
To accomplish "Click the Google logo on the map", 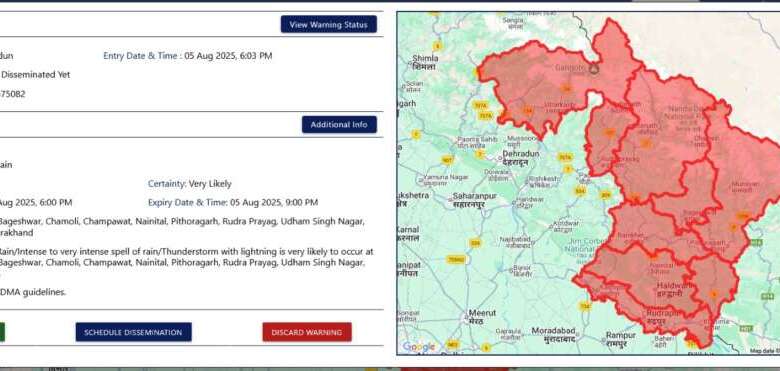I will tap(418, 347).
